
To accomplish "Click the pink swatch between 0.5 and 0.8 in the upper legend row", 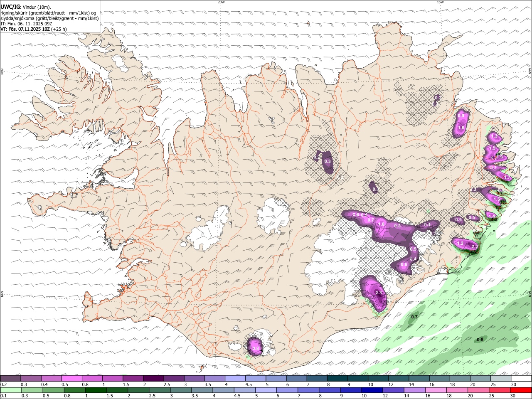I will [72, 378].
